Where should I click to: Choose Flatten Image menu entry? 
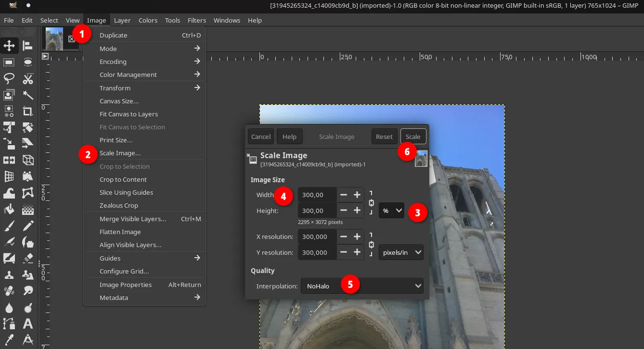coord(144,232)
